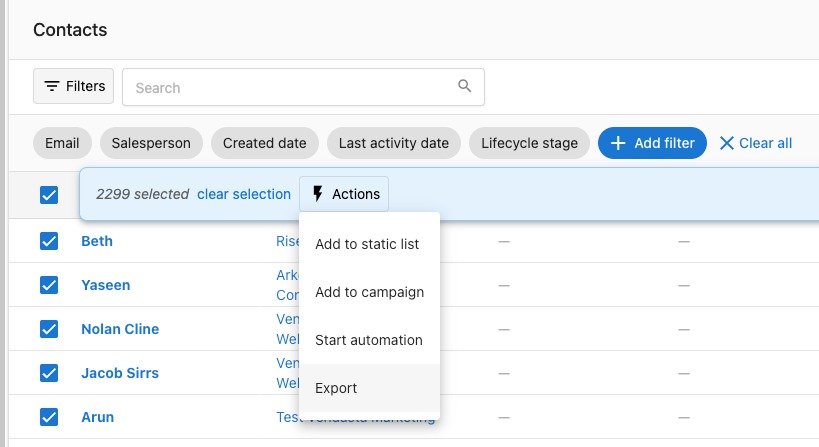Uncheck the checkbox for Yaseen
The width and height of the screenshot is (819, 447).
coord(49,285)
